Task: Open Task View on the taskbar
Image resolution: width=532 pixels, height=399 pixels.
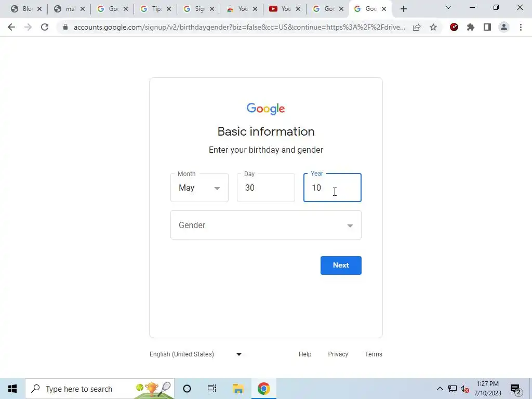Action: (212, 389)
